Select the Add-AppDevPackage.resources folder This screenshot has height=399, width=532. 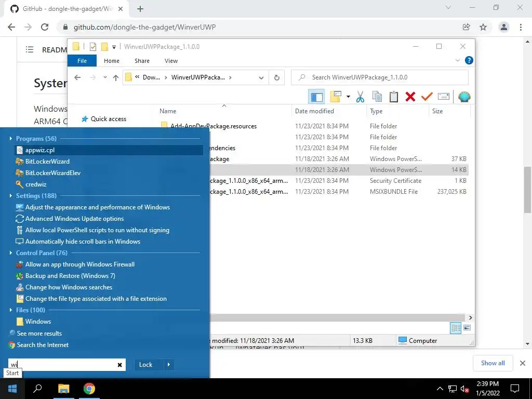214,126
